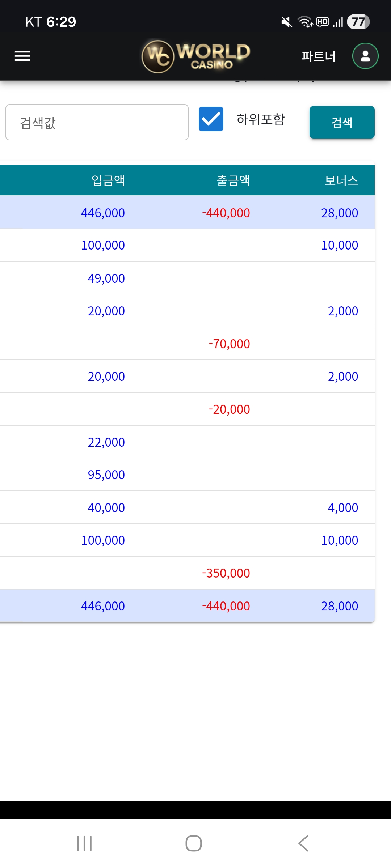Viewport: 391px width, 868px height.
Task: Open the hamburger navigation menu
Action: [22, 56]
